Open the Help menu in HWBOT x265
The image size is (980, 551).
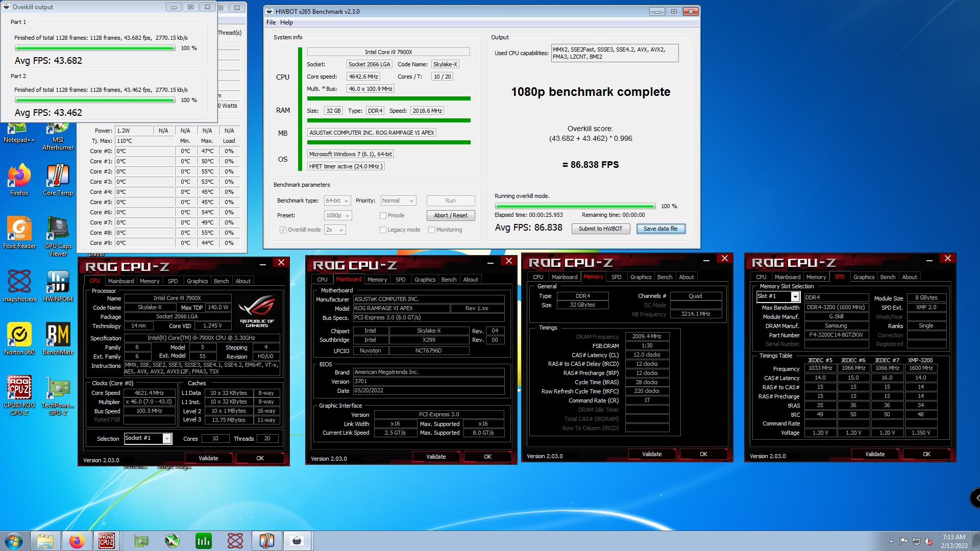[x=286, y=22]
